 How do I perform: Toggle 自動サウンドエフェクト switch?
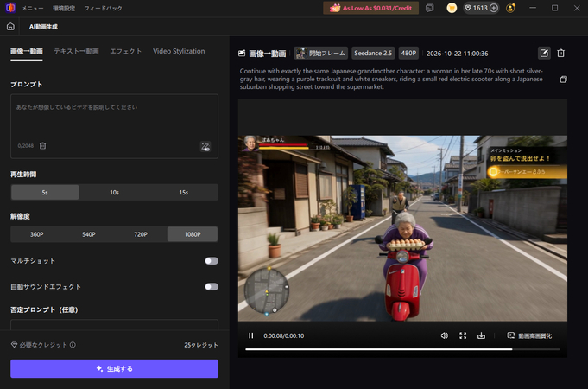212,287
